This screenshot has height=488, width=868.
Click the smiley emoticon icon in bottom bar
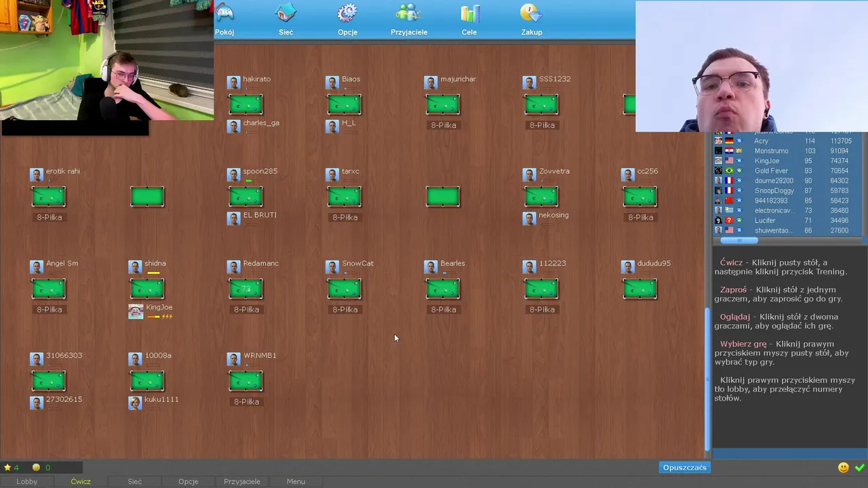point(844,468)
